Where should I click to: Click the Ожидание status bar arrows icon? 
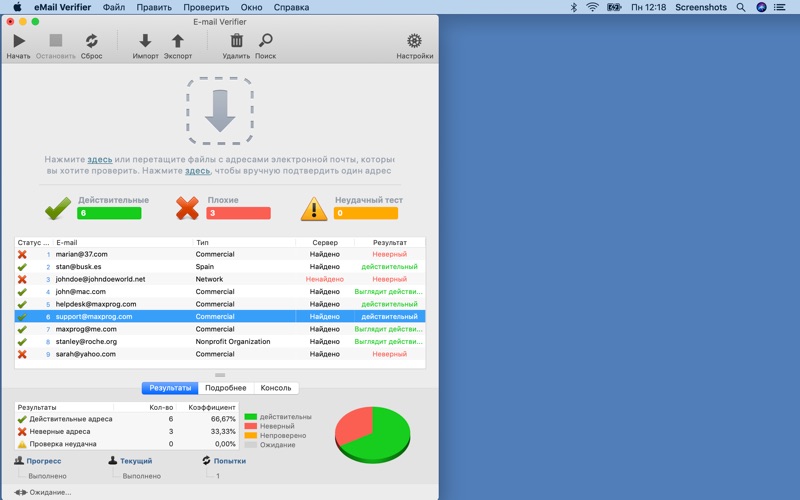tap(20, 492)
